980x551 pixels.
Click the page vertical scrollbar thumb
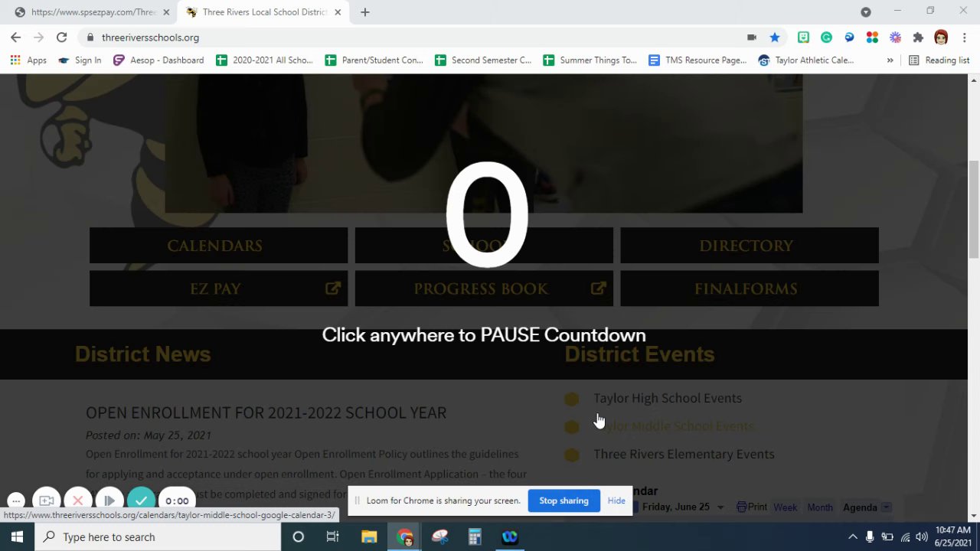[974, 208]
